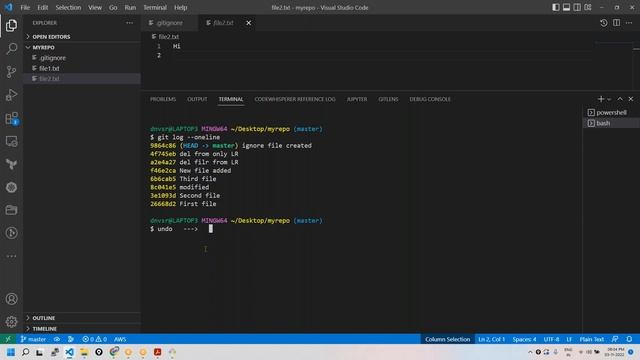Viewport: 640px width, 360px height.
Task: Toggle panel layout icon in title bar
Action: [x=567, y=7]
